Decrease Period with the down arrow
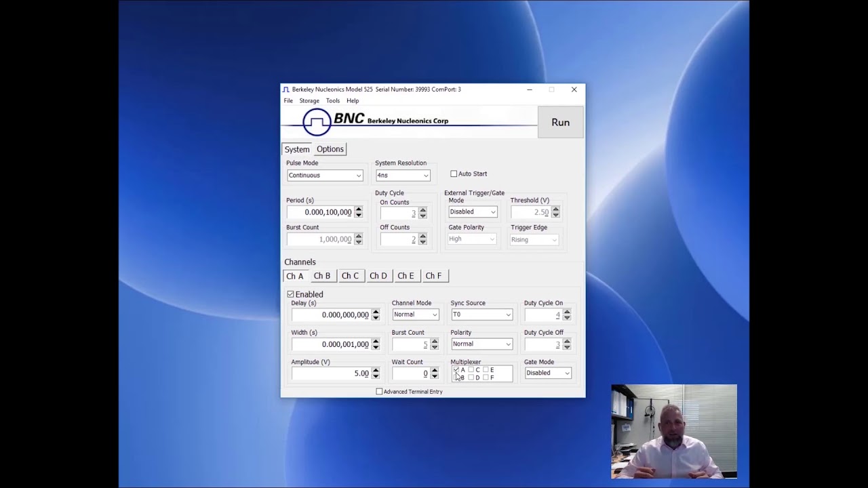The height and width of the screenshot is (488, 868). (x=358, y=215)
